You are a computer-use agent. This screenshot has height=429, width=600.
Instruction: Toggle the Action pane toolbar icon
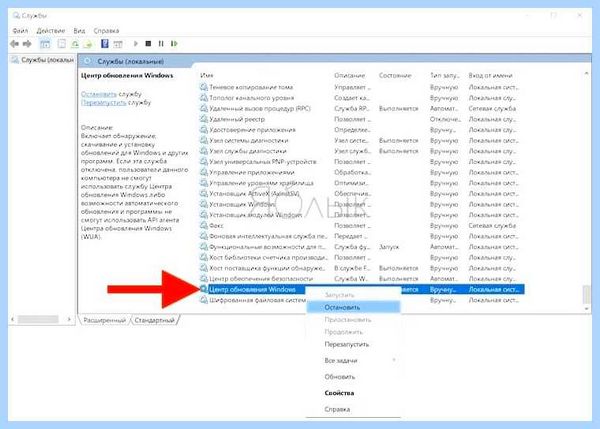[x=118, y=44]
